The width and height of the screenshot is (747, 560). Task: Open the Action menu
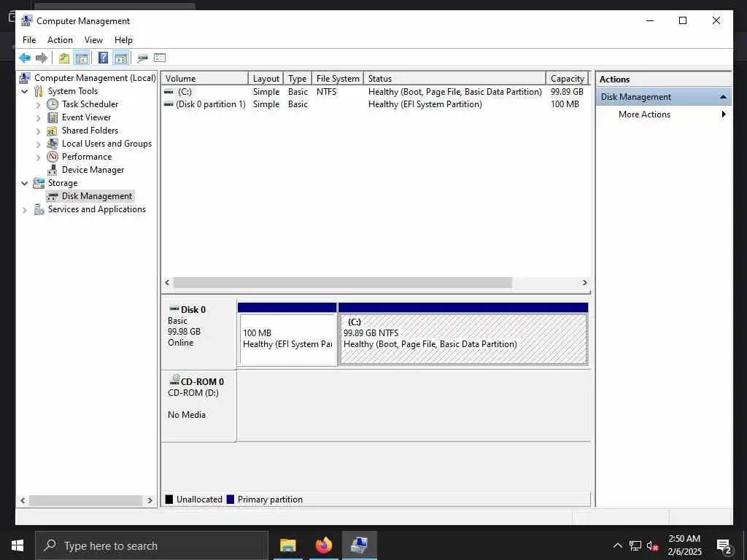click(60, 40)
